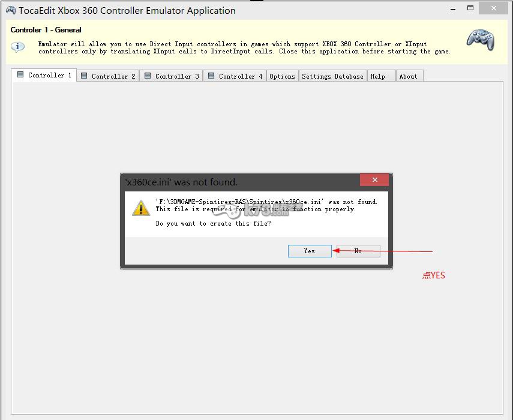
Task: Click the blue info icon in header
Action: [19, 47]
